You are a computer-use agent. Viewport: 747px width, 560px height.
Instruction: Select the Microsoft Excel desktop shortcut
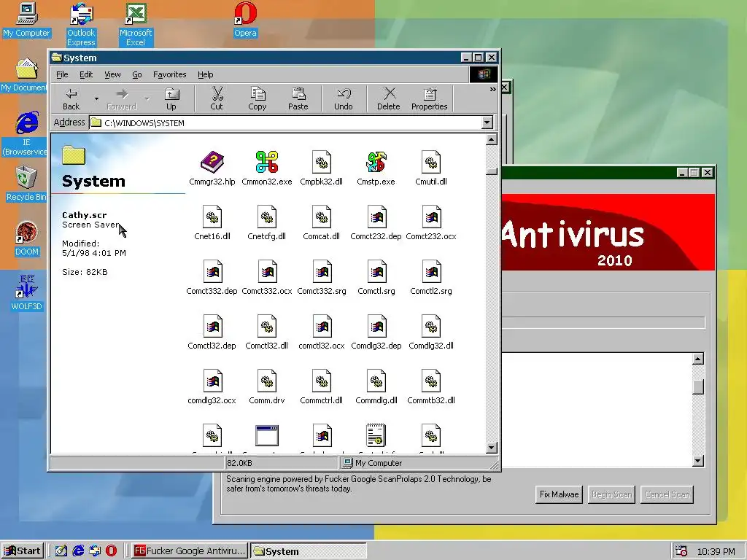(x=135, y=24)
